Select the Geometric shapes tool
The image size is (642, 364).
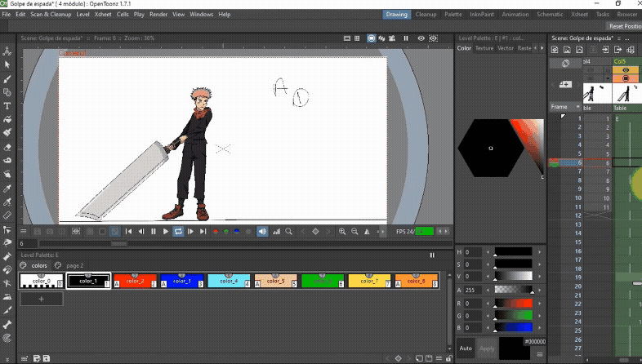click(7, 92)
